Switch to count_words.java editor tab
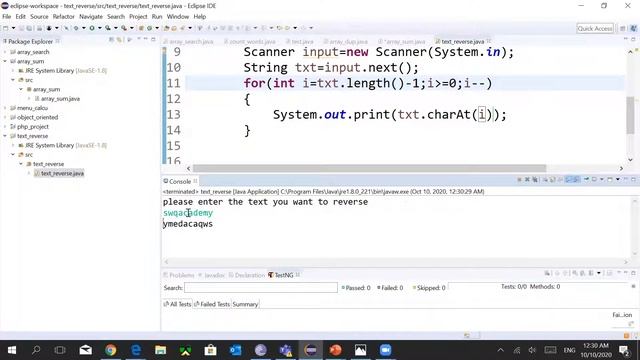The width and height of the screenshot is (640, 360). tap(250, 42)
